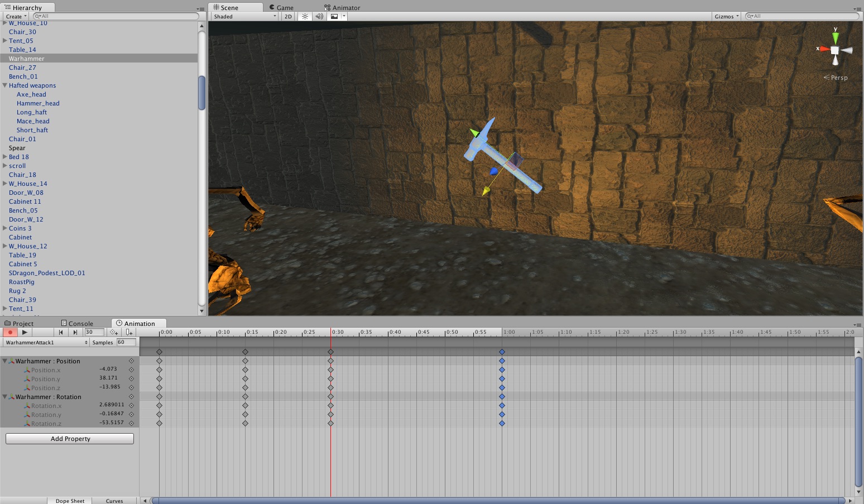Play the WarhammerAttack1 animation clip

click(x=25, y=332)
